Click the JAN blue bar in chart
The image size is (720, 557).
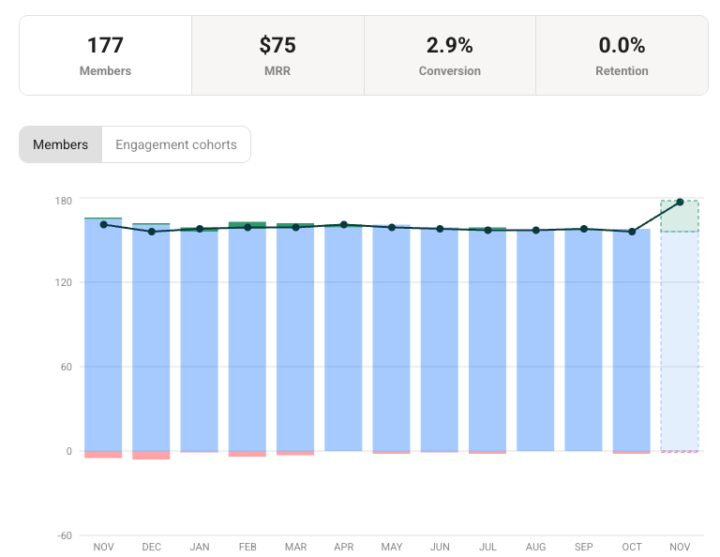199,340
